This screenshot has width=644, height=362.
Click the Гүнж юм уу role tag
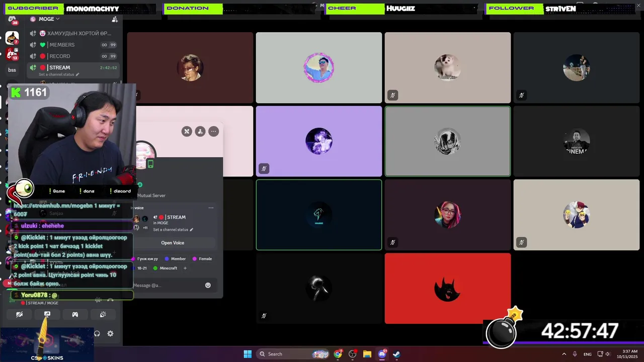point(144,259)
